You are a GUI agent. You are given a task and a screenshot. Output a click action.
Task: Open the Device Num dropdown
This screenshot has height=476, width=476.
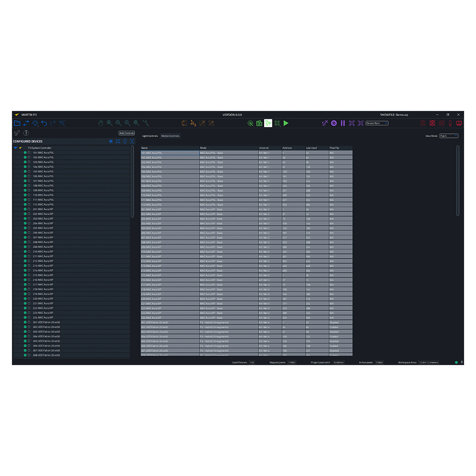pyautogui.click(x=377, y=123)
